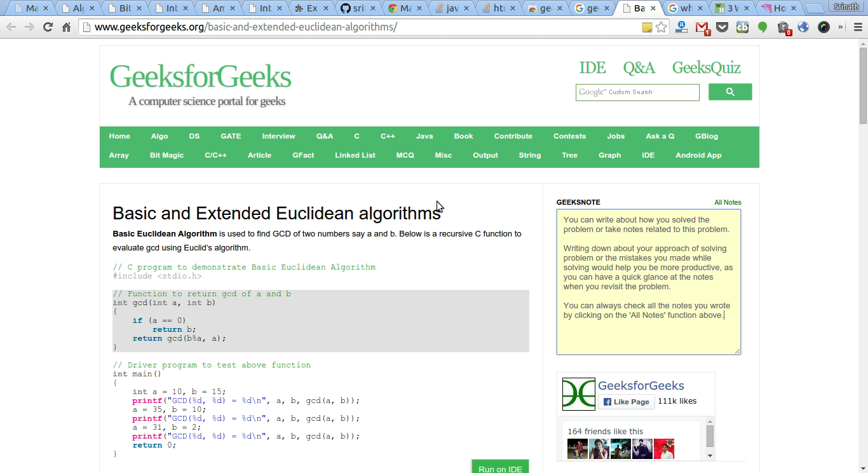This screenshot has width=868, height=473.
Task: Open All Notes link
Action: tap(728, 202)
